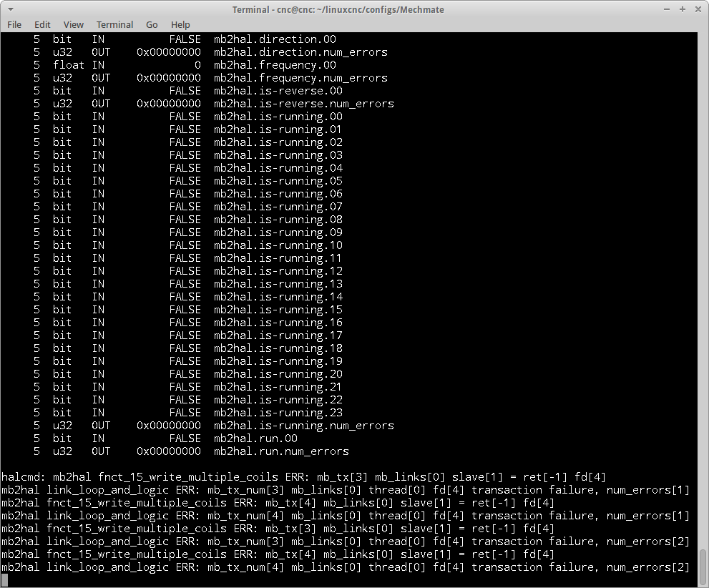709x588 pixels.
Task: Click the mb2hal.is-running.01 pin name
Action: (x=278, y=129)
